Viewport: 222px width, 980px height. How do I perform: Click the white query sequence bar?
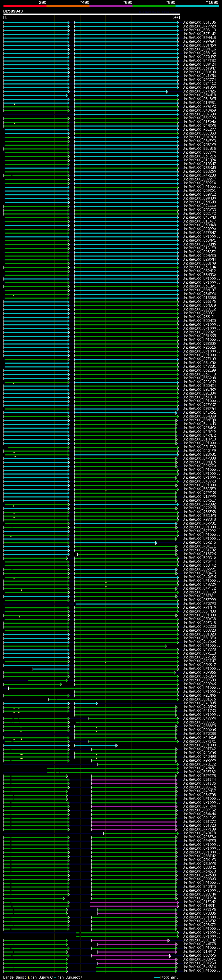click(92, 14)
